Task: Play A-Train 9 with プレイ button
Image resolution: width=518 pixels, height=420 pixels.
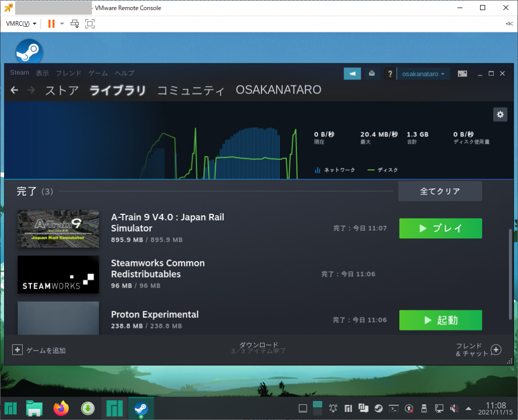Action: pyautogui.click(x=441, y=228)
